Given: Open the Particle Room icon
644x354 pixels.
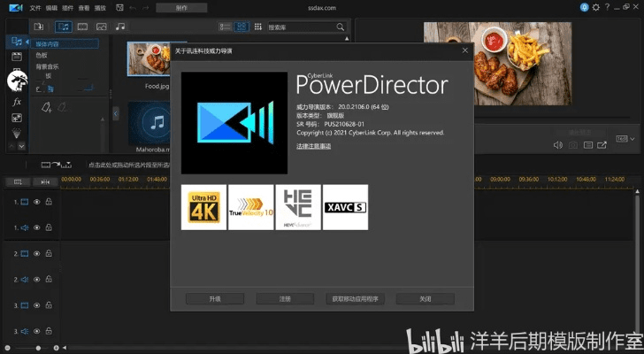Looking at the screenshot, I should click(17, 133).
